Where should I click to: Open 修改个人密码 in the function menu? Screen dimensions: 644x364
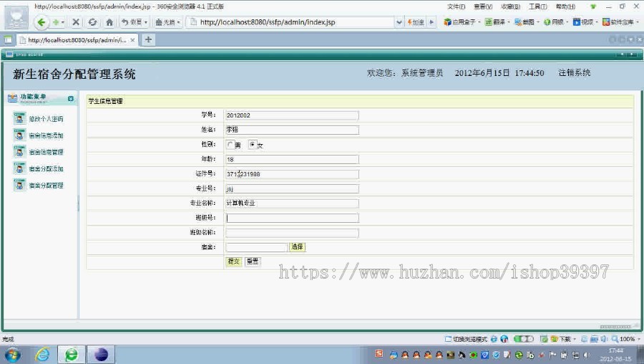point(46,119)
